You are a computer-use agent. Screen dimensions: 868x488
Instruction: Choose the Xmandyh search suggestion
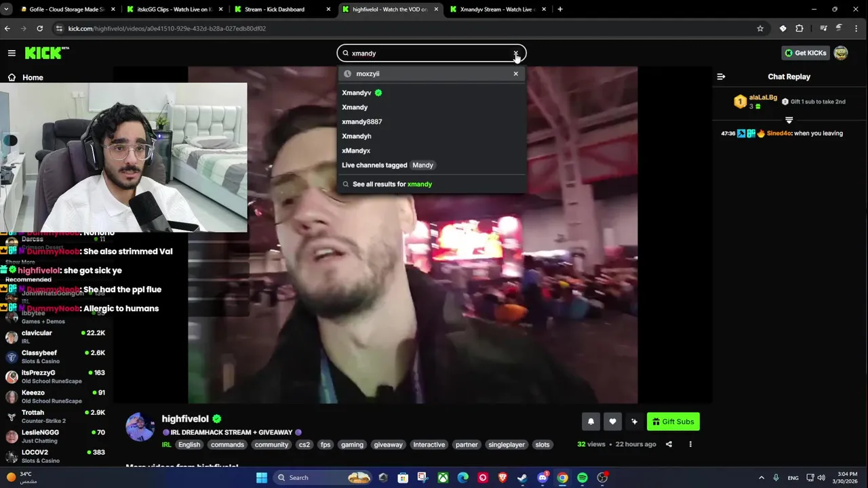click(357, 136)
